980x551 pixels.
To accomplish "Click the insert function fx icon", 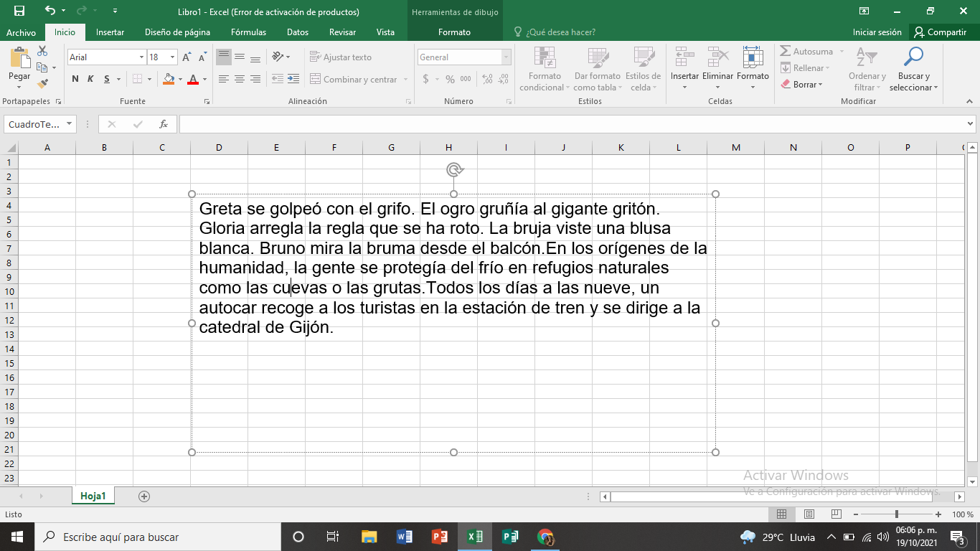I will click(164, 124).
